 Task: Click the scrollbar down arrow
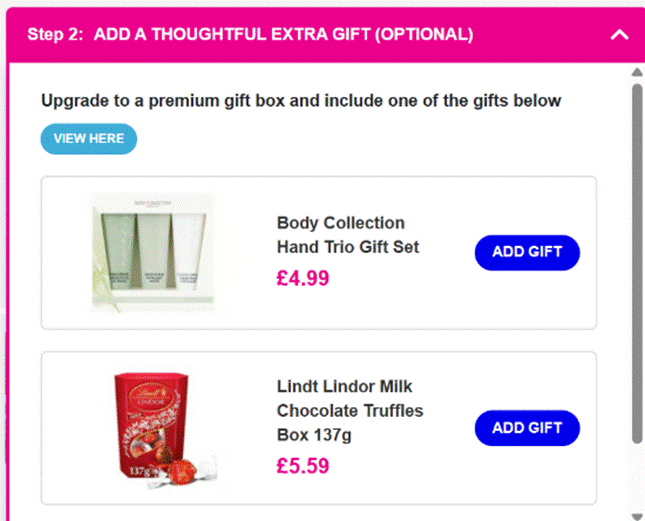[637, 512]
